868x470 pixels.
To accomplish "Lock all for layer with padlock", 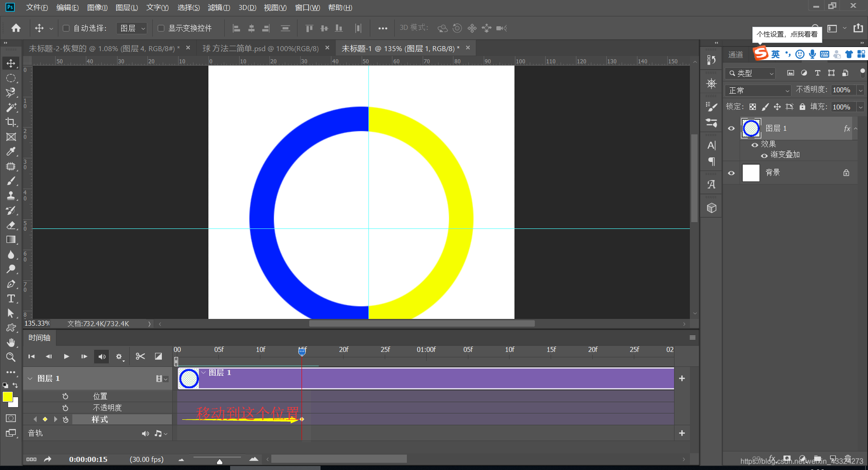I will [x=802, y=107].
